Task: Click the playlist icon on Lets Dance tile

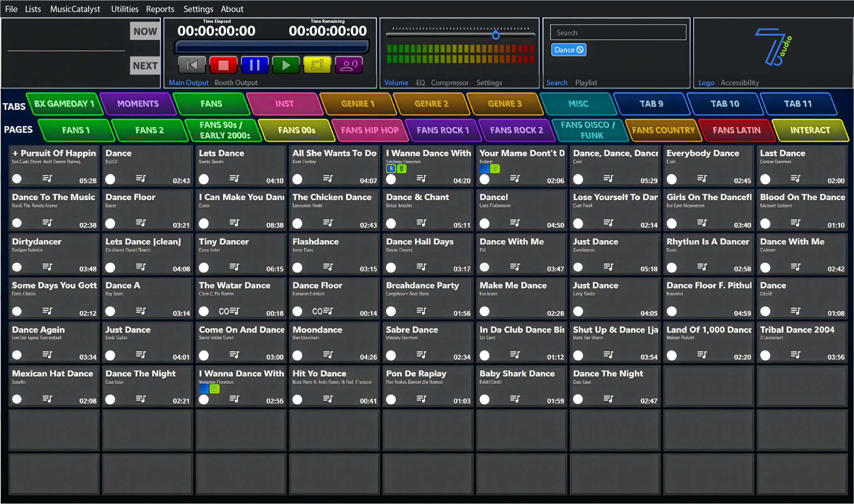Action: [x=234, y=179]
